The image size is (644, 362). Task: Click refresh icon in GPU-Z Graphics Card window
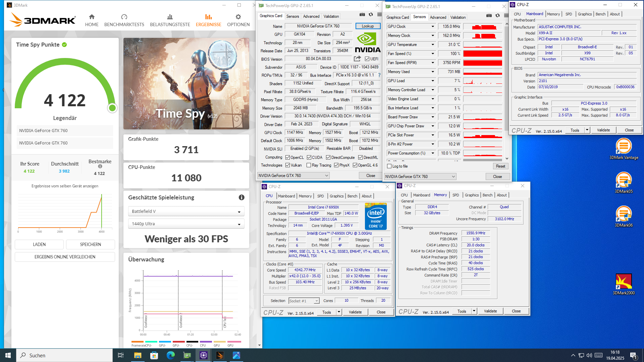(371, 15)
